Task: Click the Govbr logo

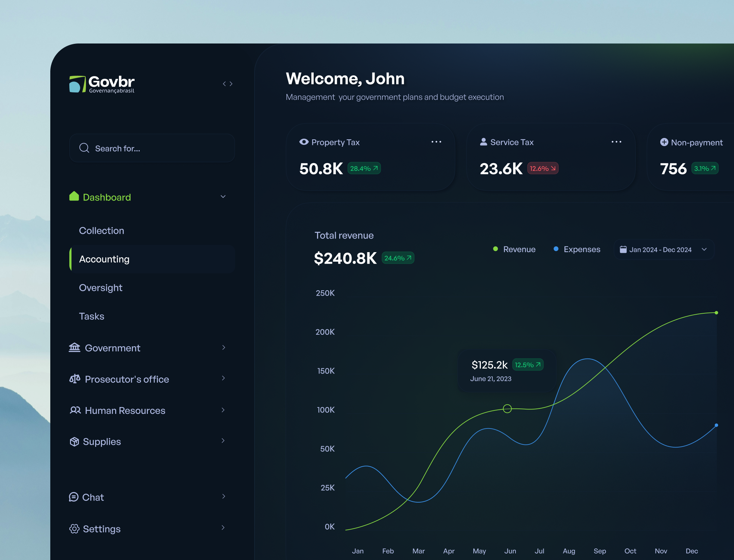Action: 102,84
